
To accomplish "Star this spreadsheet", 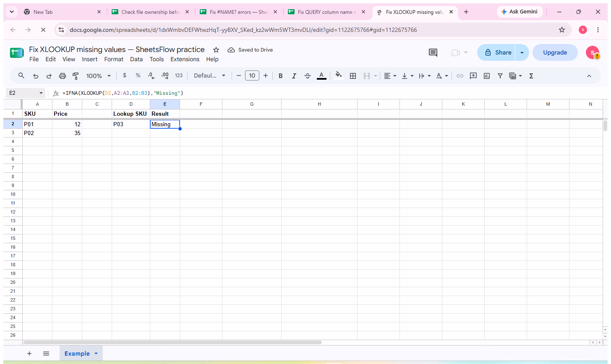I will coord(216,49).
